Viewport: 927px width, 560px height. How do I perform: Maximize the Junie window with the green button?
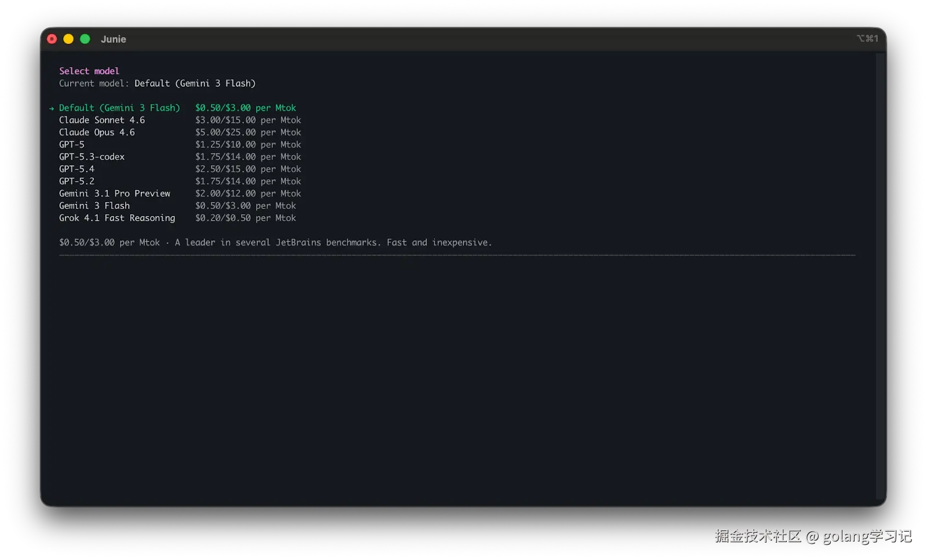[85, 39]
